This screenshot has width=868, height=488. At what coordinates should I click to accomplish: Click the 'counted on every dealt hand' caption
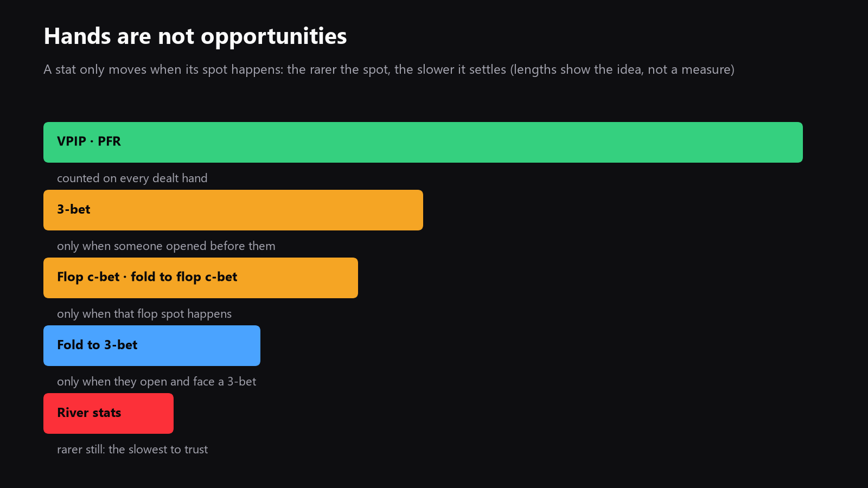pyautogui.click(x=132, y=178)
